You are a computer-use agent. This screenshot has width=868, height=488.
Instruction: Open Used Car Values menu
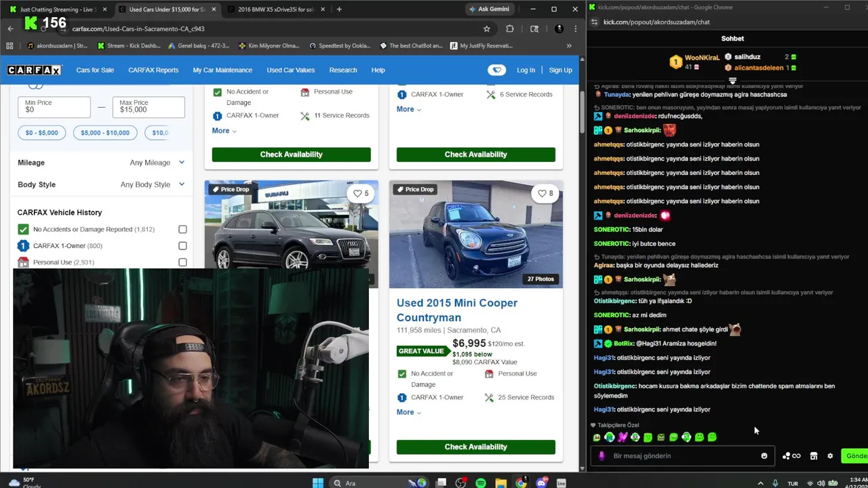[290, 70]
